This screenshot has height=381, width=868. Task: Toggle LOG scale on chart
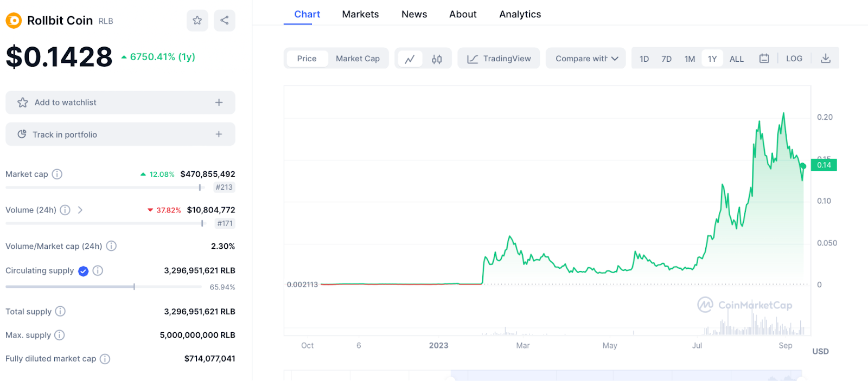click(794, 59)
